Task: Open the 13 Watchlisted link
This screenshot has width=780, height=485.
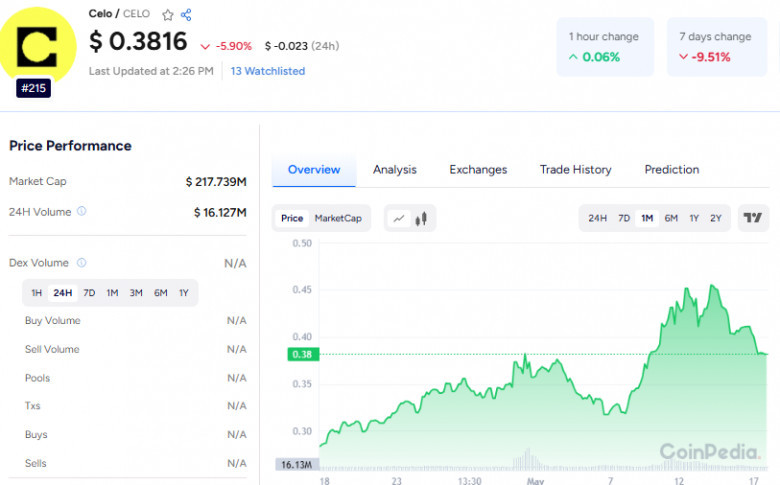Action: pyautogui.click(x=268, y=71)
